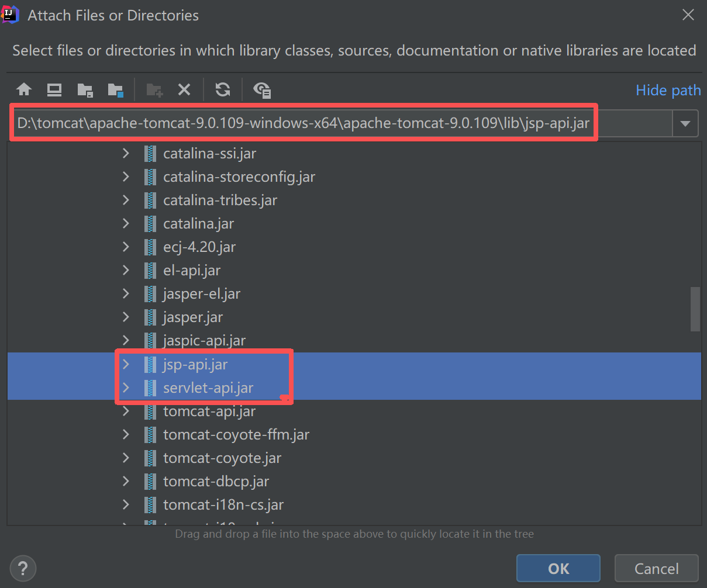
Task: Click jar archive icon beside el-api.jar
Action: (x=150, y=271)
